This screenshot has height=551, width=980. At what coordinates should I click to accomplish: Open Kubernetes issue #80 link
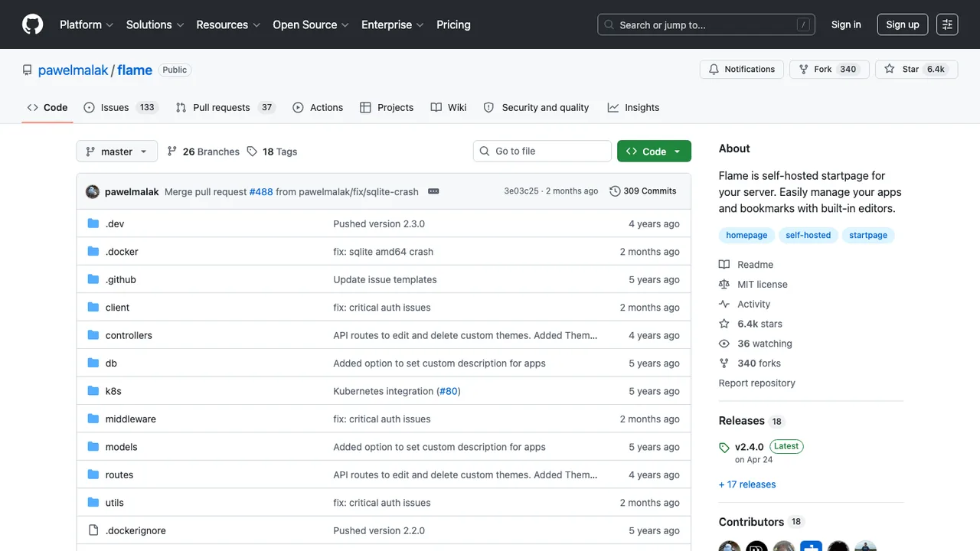(x=449, y=391)
